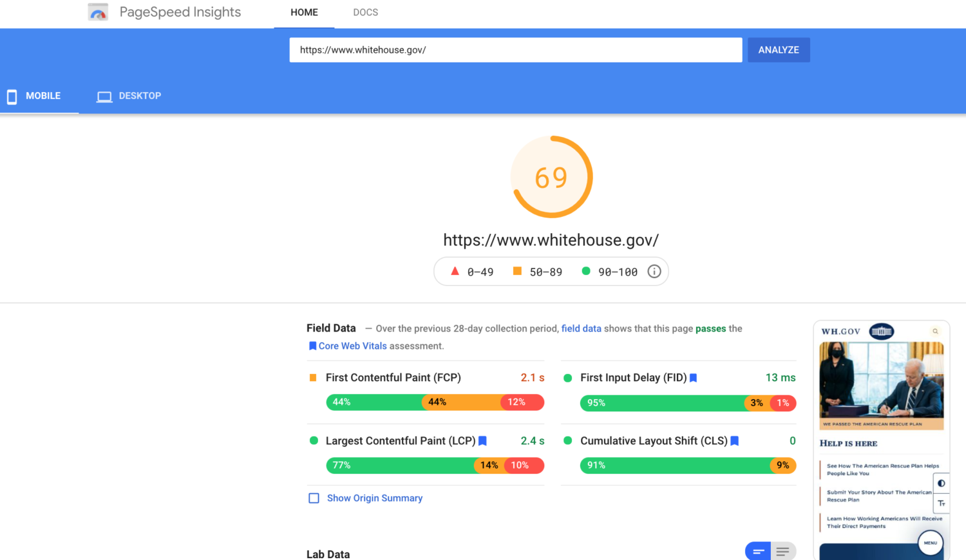
Task: Click the green dot indicator beside CLS
Action: pyautogui.click(x=567, y=441)
